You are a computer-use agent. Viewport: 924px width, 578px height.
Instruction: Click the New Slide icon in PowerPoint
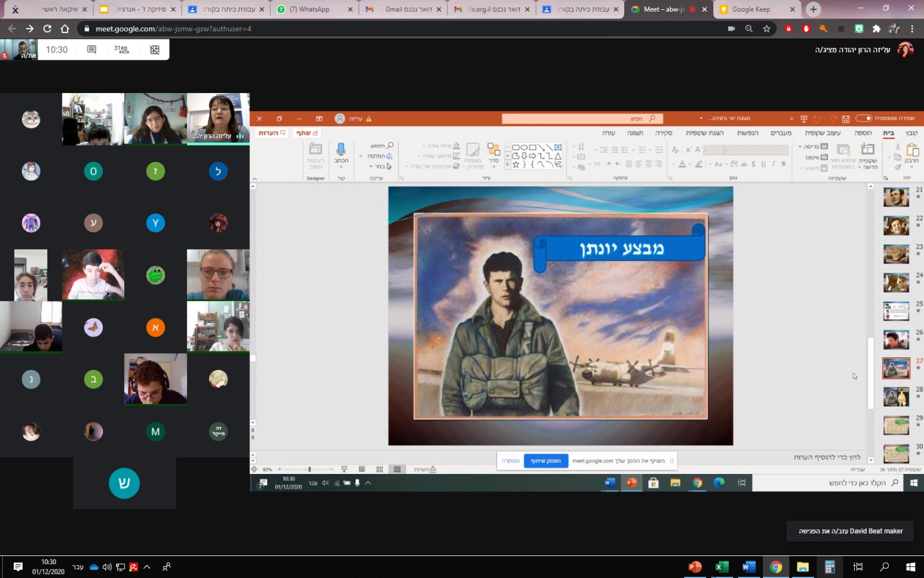[867, 149]
